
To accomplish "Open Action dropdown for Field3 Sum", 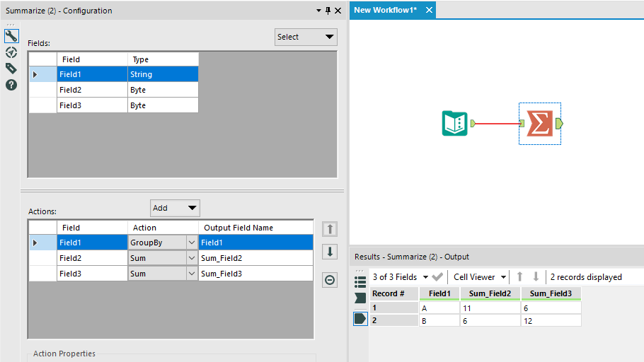I will point(192,274).
